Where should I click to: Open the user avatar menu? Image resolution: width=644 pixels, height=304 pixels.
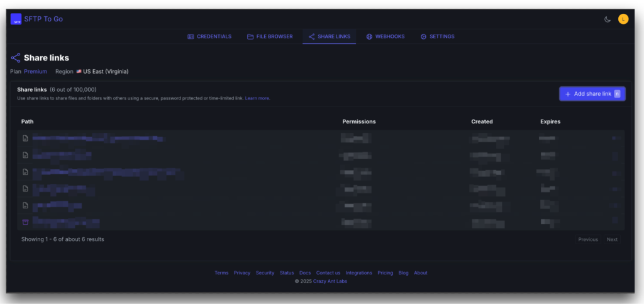coord(623,19)
